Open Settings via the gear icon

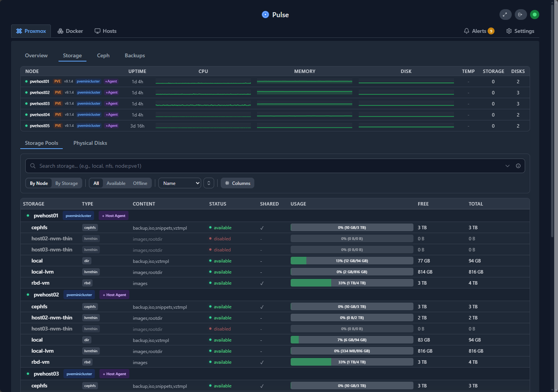[509, 31]
